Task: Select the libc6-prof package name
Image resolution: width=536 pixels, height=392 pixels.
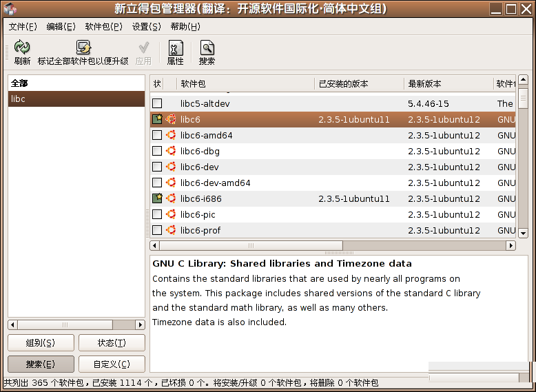Action: 200,230
